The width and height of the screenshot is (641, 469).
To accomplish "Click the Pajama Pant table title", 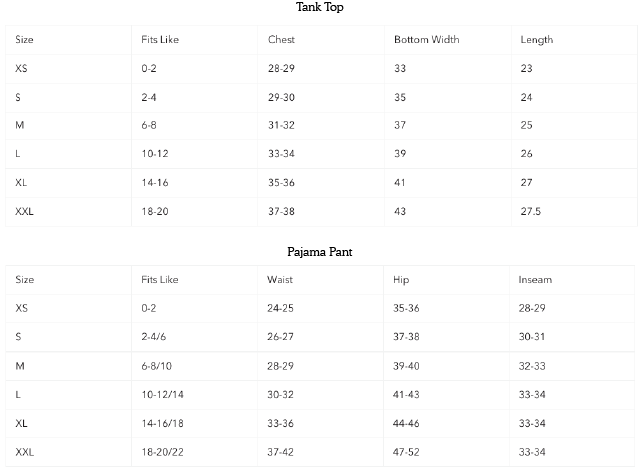I will (x=321, y=252).
